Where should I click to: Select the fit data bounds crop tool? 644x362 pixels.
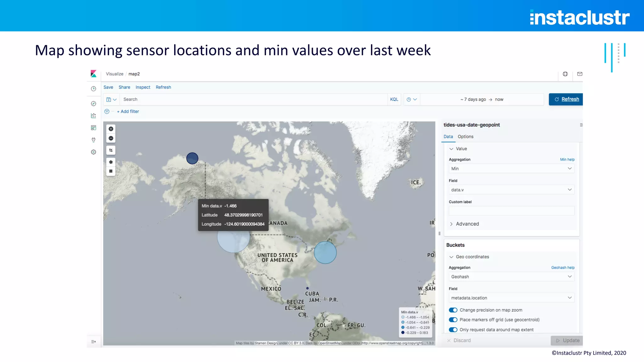click(111, 150)
